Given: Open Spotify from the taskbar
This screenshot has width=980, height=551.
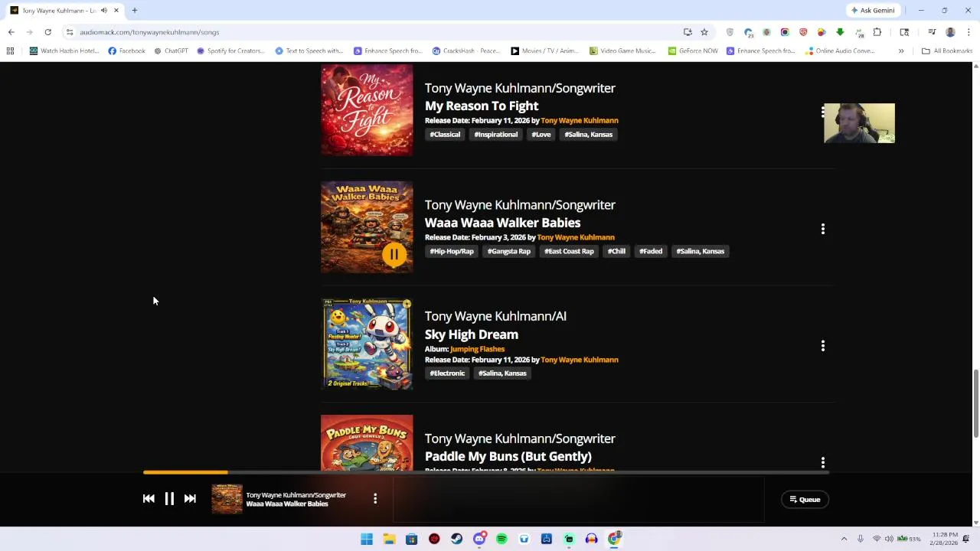Looking at the screenshot, I should point(501,539).
